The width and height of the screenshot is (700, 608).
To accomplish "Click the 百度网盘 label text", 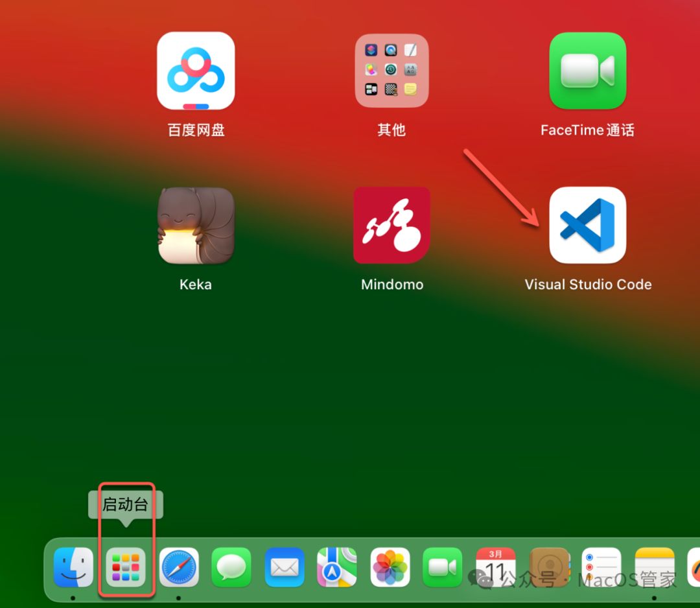I will point(196,130).
